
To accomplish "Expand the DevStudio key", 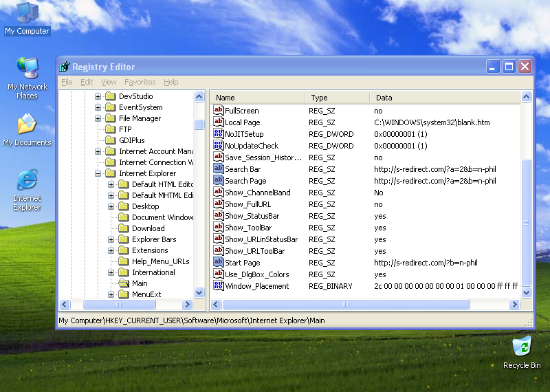I will click(98, 96).
